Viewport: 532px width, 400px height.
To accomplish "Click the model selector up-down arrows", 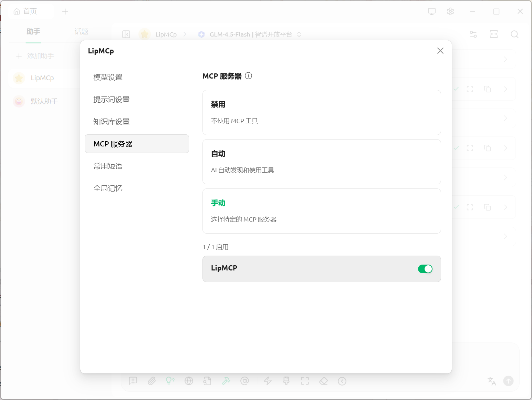I will (x=299, y=34).
